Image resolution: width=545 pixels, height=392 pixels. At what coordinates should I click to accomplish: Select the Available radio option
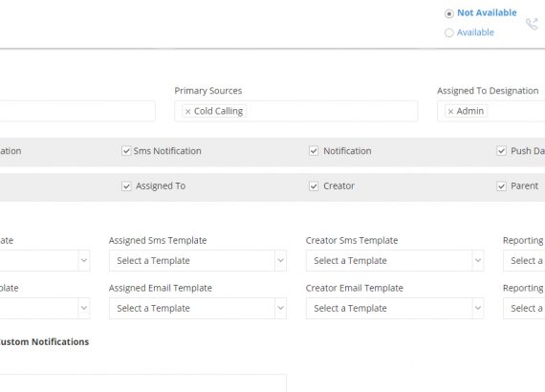point(449,33)
